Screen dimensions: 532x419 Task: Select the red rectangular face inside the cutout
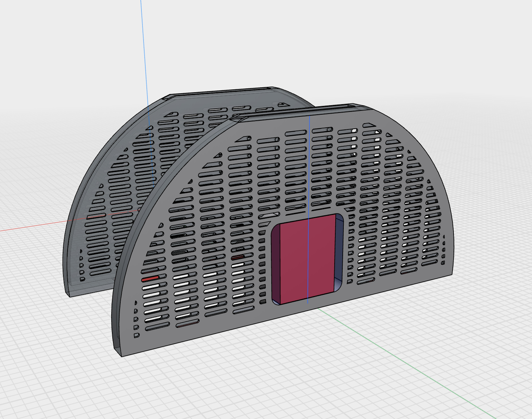(x=307, y=259)
